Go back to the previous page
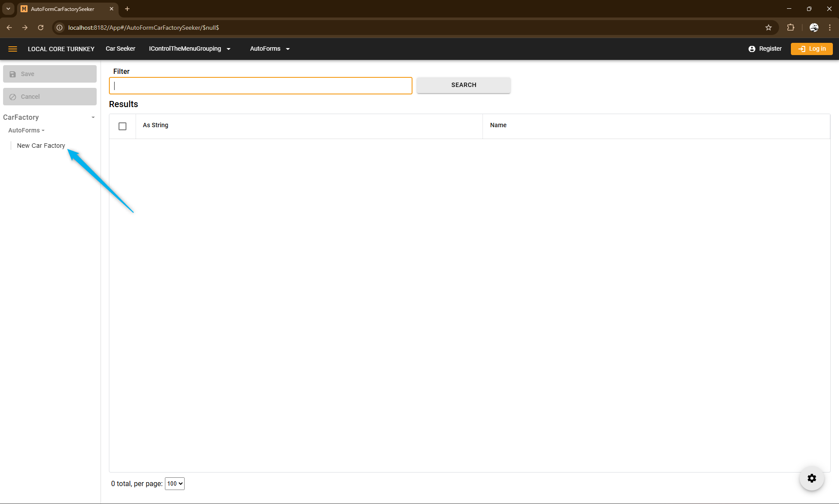 click(9, 28)
